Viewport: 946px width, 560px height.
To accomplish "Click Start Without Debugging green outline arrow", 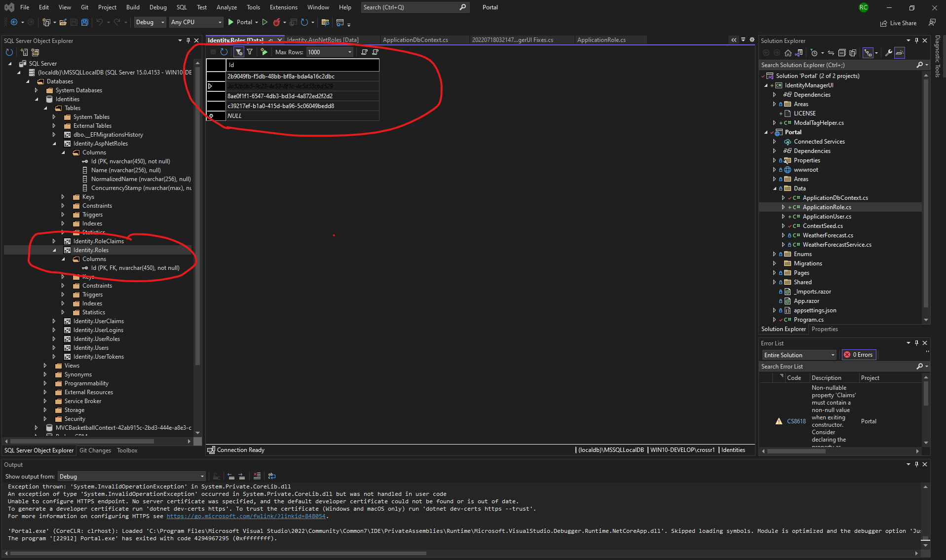I will pyautogui.click(x=265, y=22).
